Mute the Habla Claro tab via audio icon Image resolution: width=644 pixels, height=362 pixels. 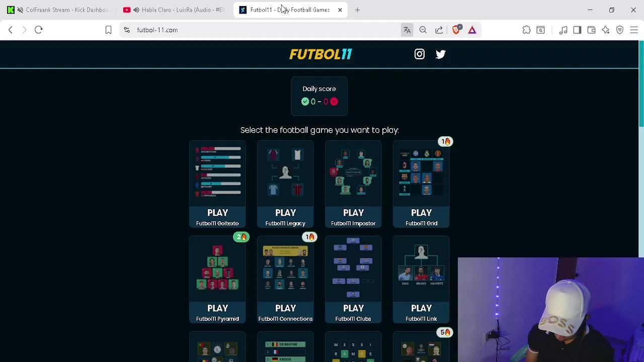coord(136,10)
